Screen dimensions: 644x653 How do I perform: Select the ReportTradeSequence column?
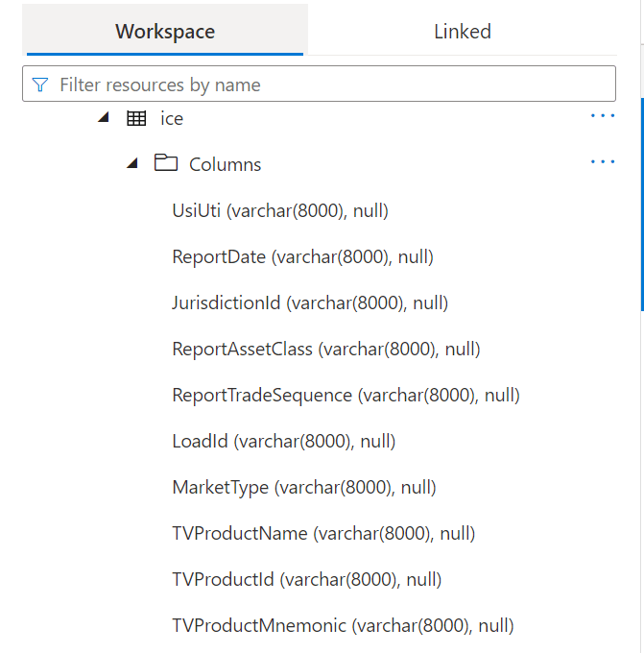coord(346,396)
